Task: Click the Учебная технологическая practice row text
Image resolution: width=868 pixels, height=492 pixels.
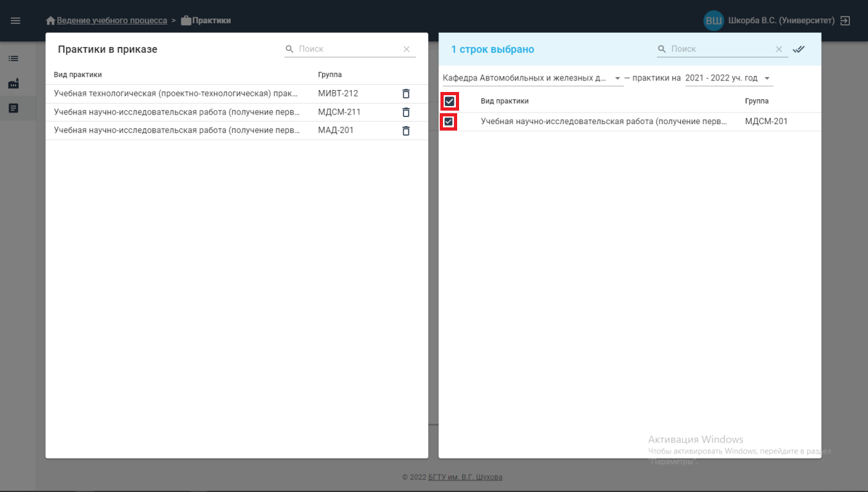Action: tap(176, 94)
